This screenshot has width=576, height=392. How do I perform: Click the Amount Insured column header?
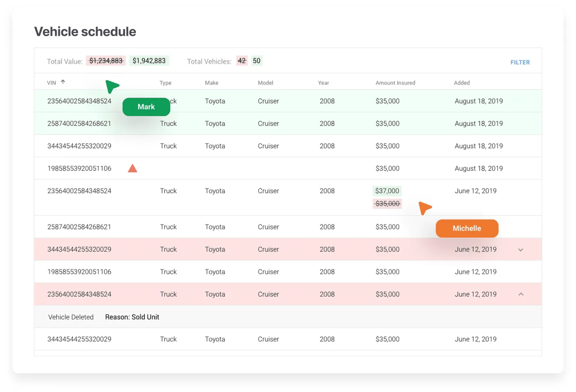396,83
